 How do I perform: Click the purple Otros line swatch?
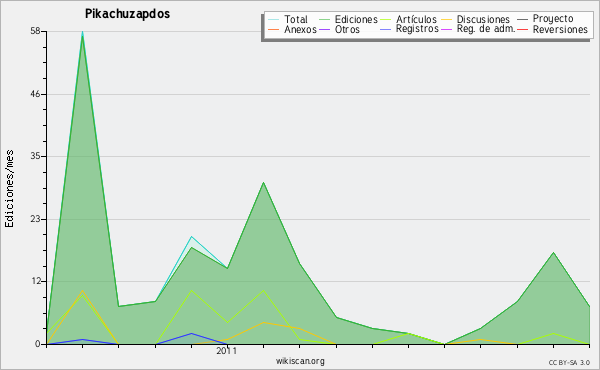point(324,29)
